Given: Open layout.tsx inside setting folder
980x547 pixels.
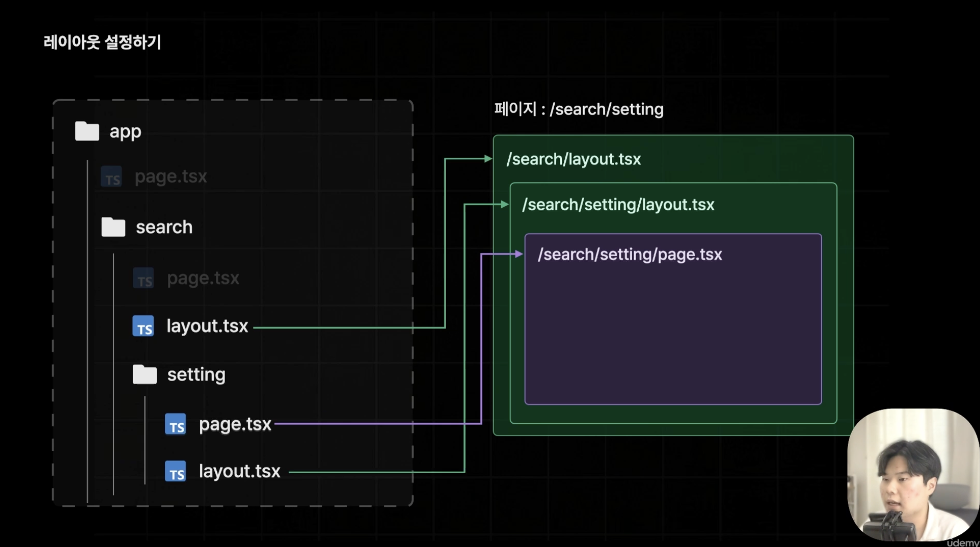Looking at the screenshot, I should (239, 471).
